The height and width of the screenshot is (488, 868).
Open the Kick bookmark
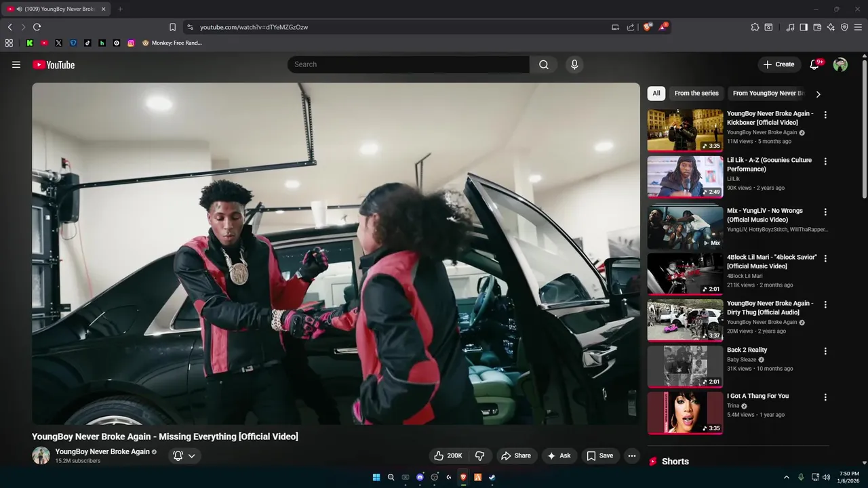pos(30,43)
